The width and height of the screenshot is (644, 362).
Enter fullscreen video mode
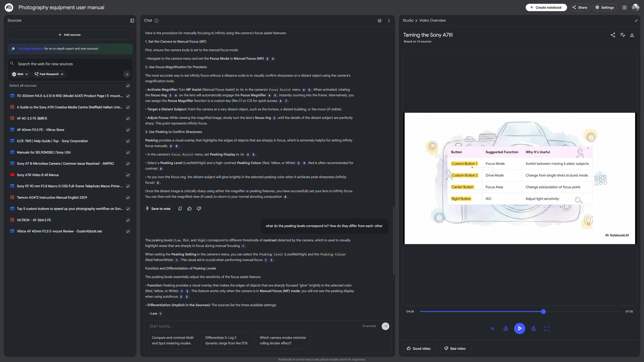click(x=547, y=328)
